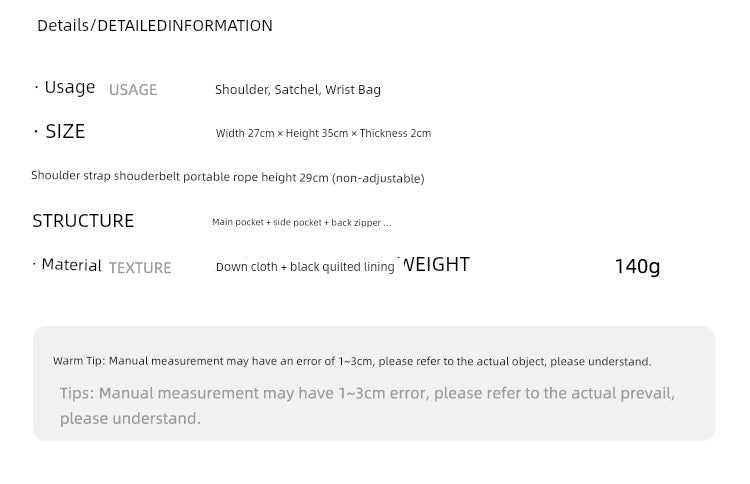This screenshot has height=484, width=750.
Task: Select the STRUCTURE heading
Action: point(83,221)
